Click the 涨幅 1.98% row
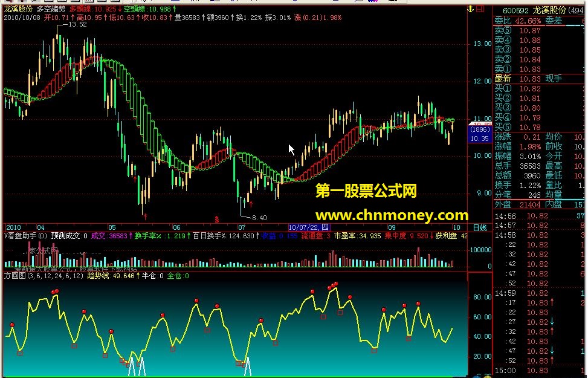 click(517, 146)
